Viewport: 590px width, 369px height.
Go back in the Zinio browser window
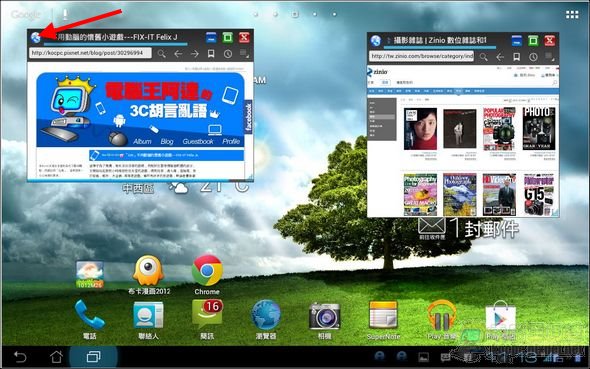tap(500, 57)
